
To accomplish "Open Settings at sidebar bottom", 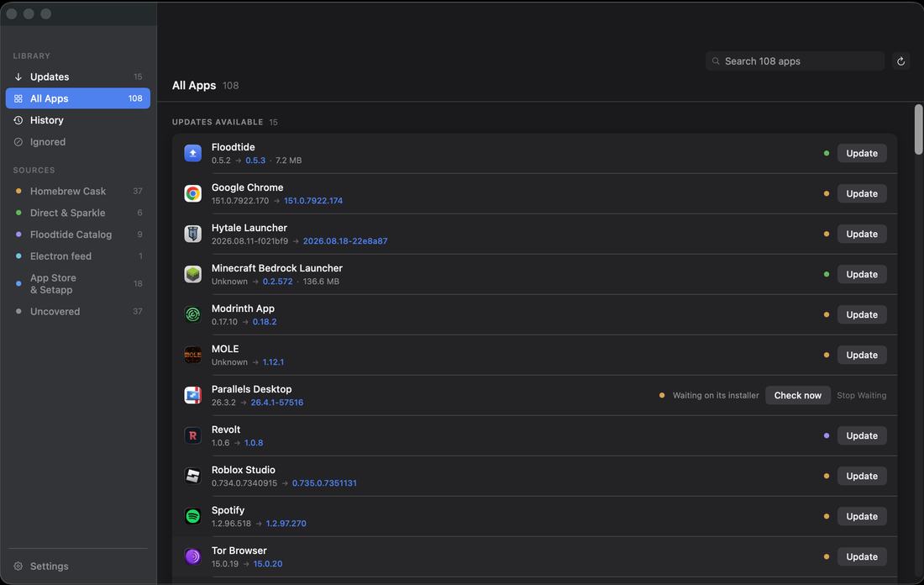I will 78,567.
